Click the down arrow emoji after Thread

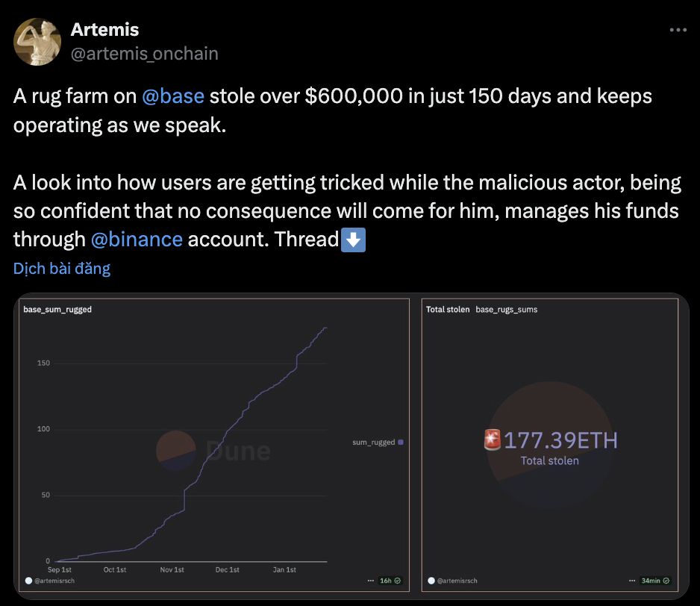point(353,240)
